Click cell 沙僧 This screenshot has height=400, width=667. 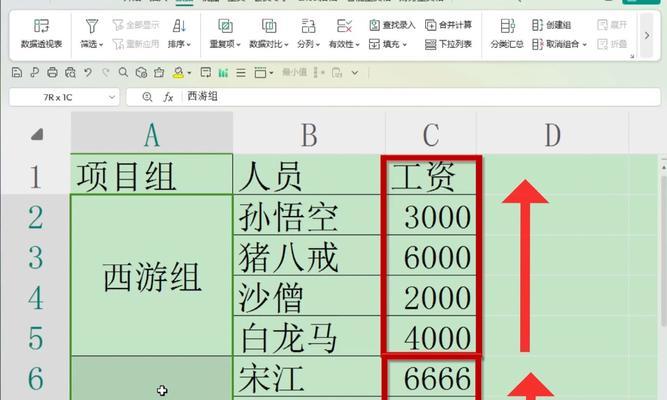click(x=307, y=296)
